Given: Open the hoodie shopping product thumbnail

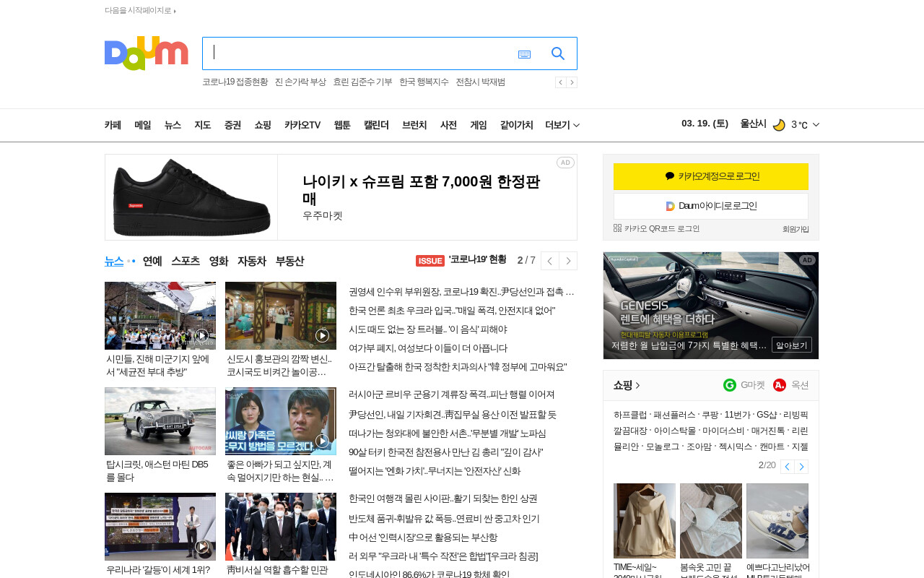Looking at the screenshot, I should click(x=645, y=521).
